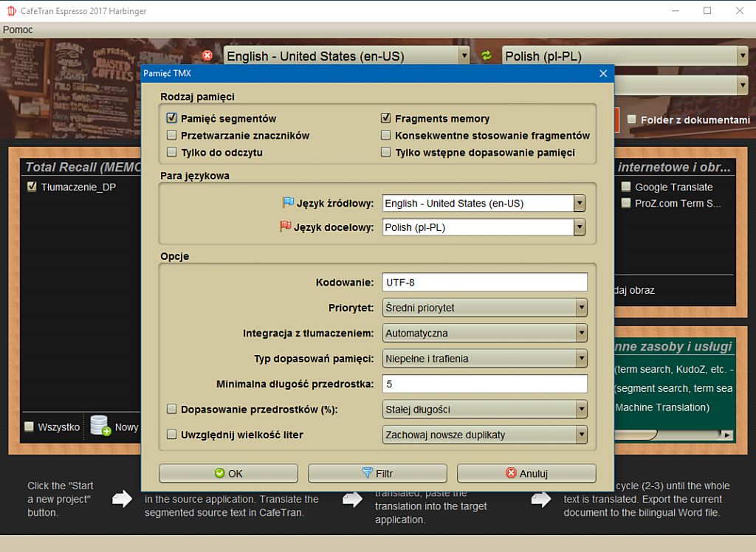The image size is (756, 552).
Task: Click "(term search, KudoZ, etc." entry
Action: pos(673,369)
